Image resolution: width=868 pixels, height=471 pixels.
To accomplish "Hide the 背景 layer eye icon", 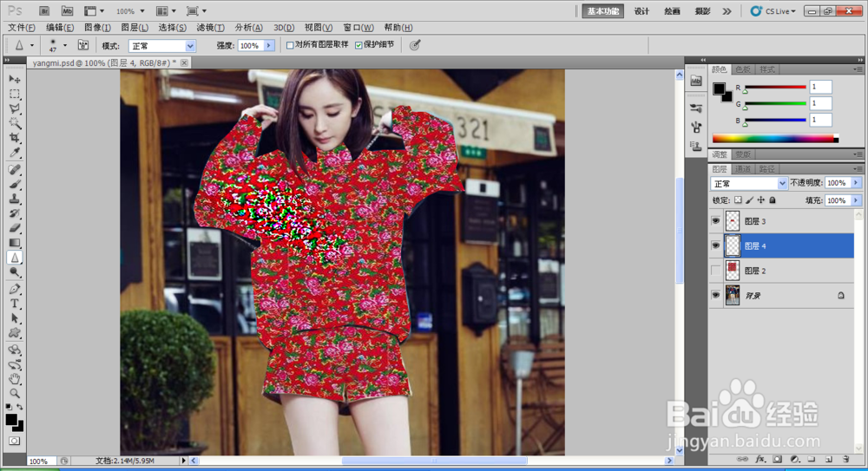I will [716, 296].
